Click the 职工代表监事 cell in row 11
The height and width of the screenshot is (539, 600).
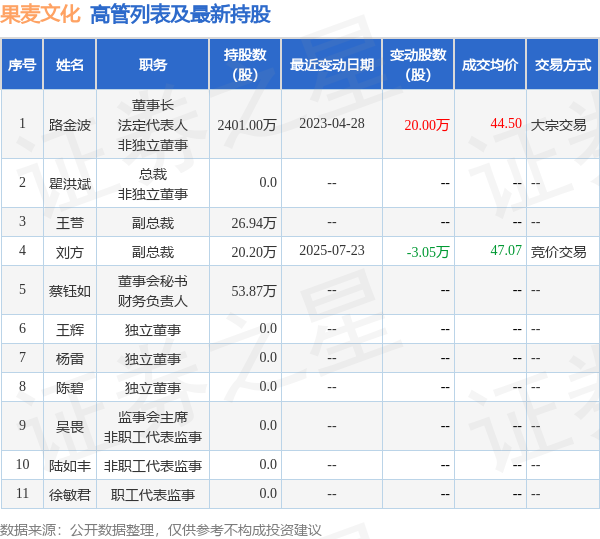click(153, 495)
